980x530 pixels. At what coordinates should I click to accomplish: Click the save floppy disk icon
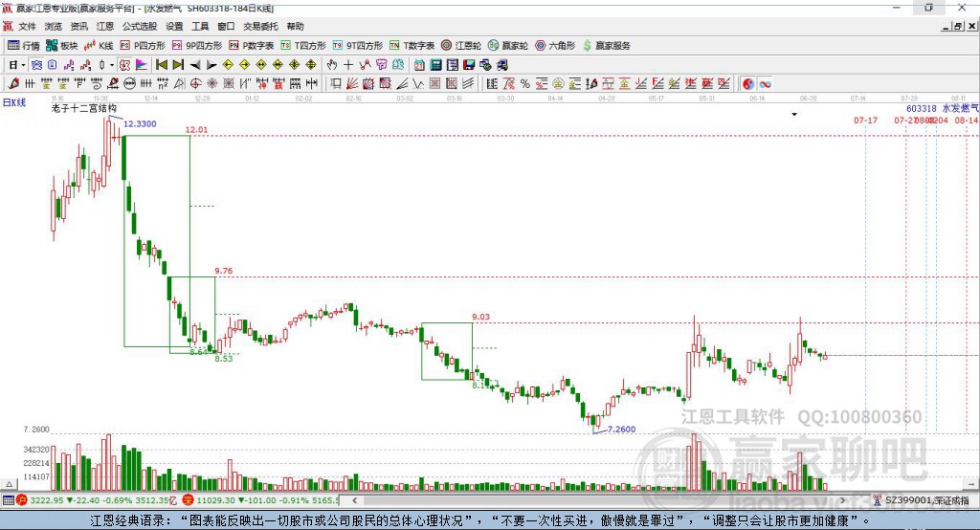click(x=469, y=65)
